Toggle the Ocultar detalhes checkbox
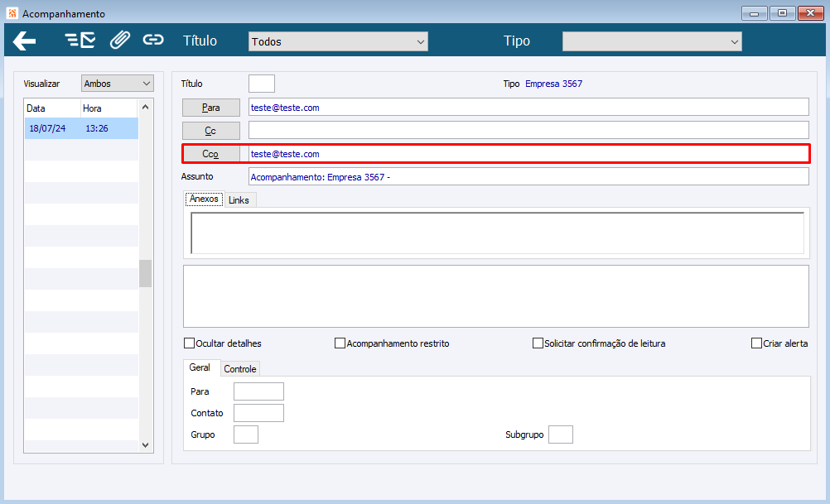Screen dimensions: 830x504 (x=189, y=343)
